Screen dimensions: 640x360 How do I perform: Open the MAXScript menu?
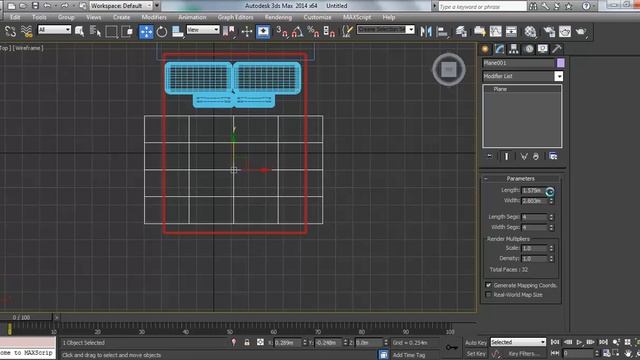point(357,17)
